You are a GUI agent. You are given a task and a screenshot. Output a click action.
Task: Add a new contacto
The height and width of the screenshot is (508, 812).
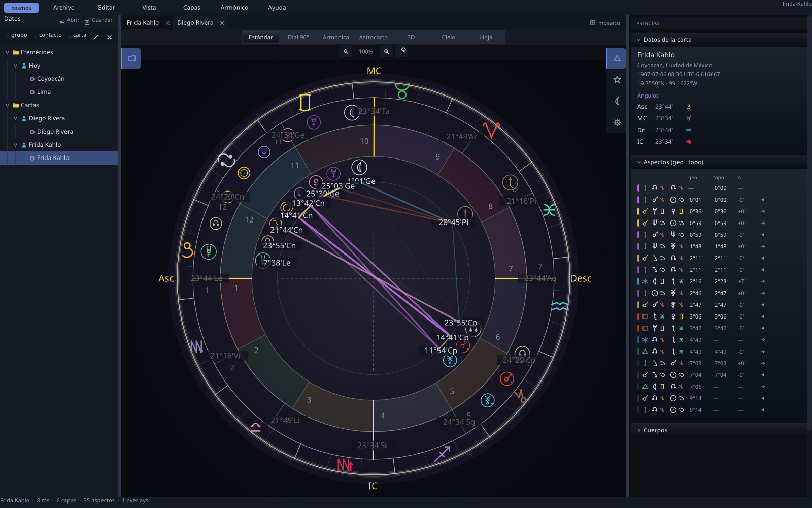47,35
